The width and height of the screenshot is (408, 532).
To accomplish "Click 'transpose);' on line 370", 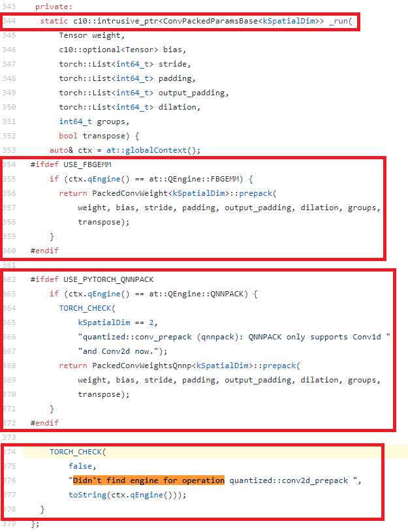I will (104, 394).
